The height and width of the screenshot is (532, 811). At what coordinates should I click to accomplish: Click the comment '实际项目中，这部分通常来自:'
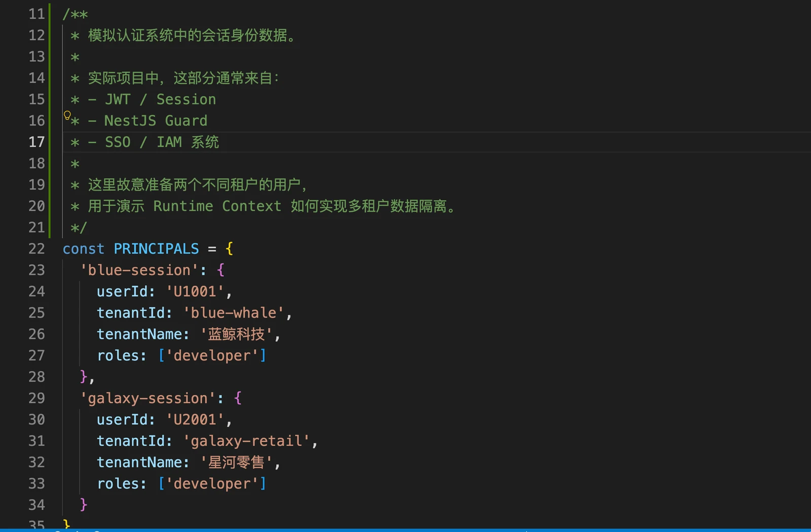pyautogui.click(x=183, y=78)
